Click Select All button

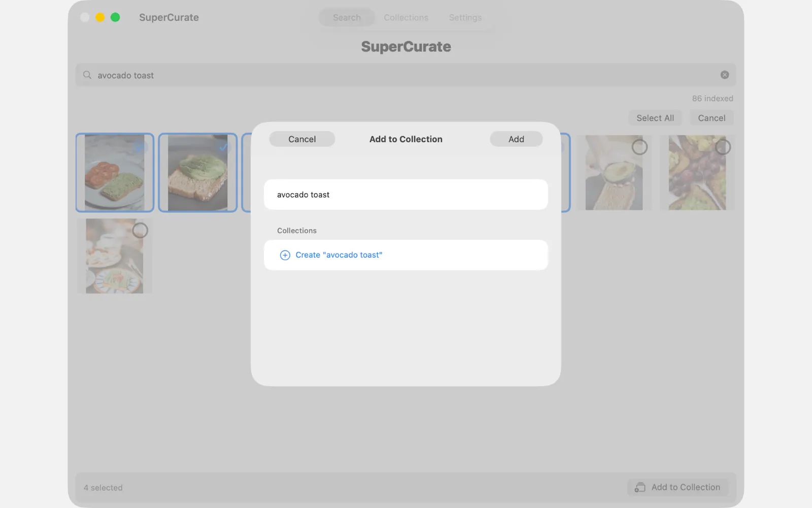[655, 118]
